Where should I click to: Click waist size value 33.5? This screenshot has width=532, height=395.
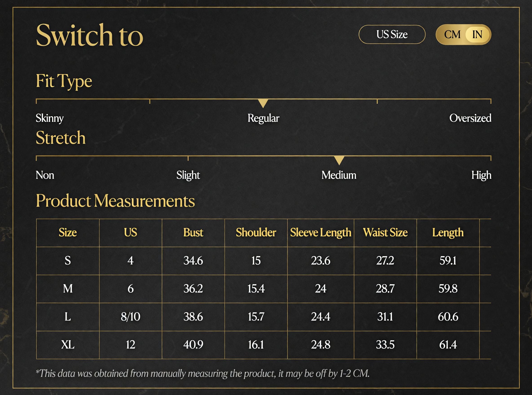tap(385, 345)
